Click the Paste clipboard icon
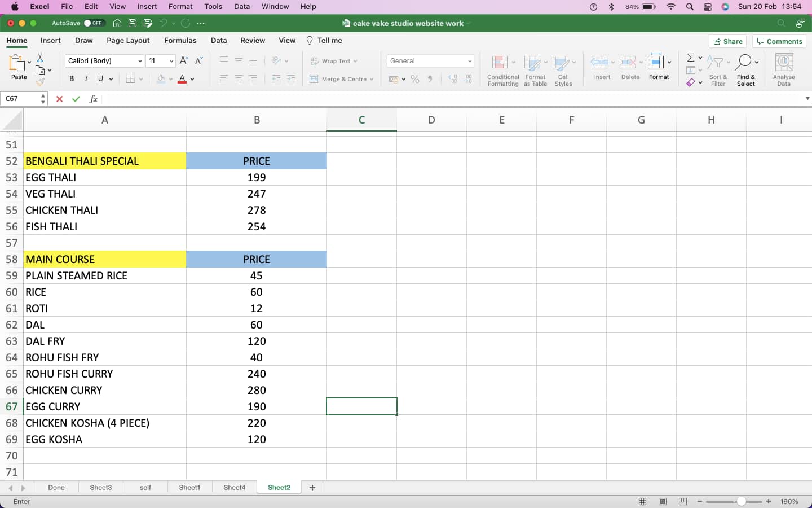 tap(18, 63)
